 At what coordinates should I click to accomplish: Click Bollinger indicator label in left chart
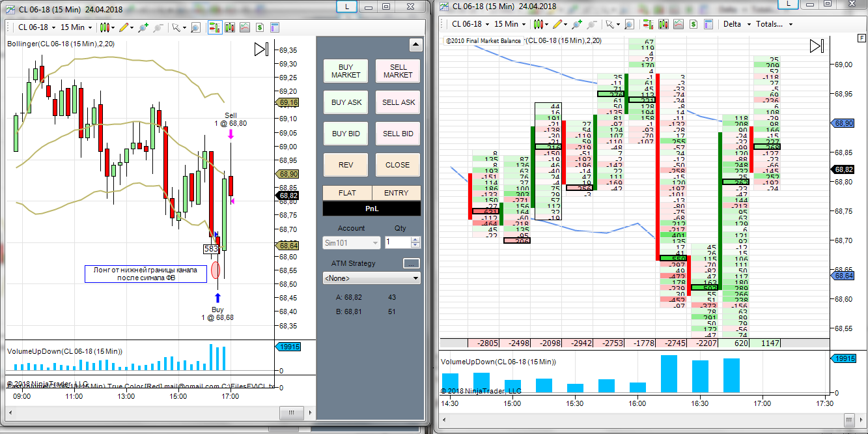pos(61,44)
